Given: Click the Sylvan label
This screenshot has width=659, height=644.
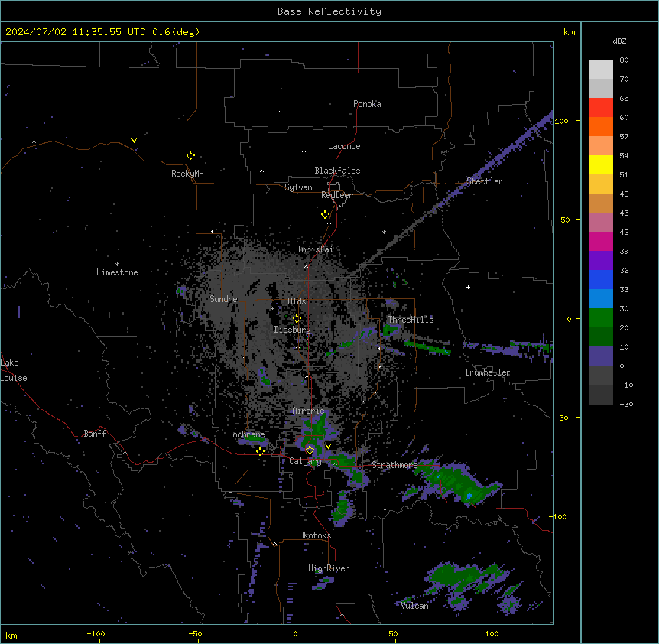Looking at the screenshot, I should click(298, 187).
